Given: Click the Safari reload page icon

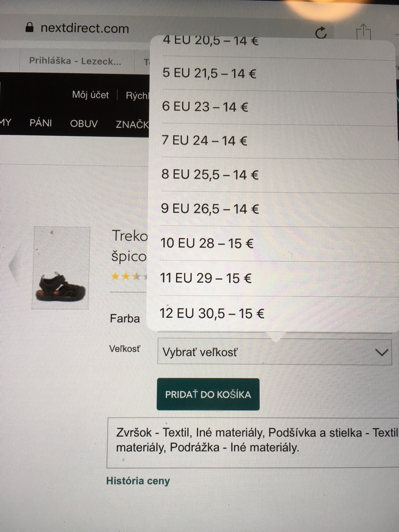Looking at the screenshot, I should 321,33.
